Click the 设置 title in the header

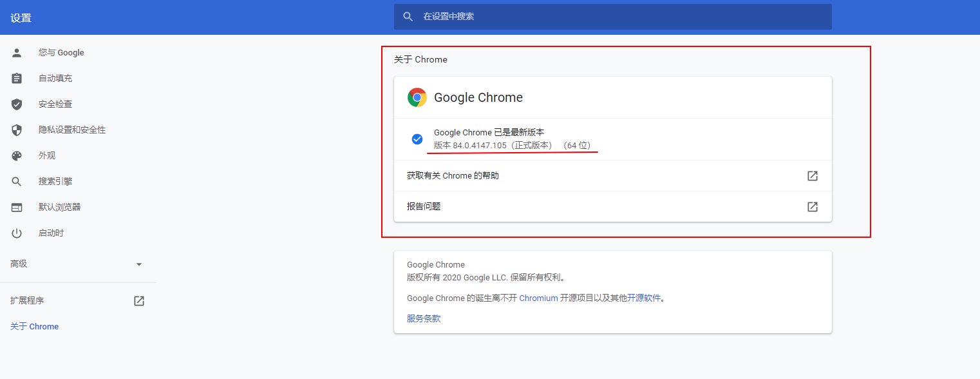point(21,18)
